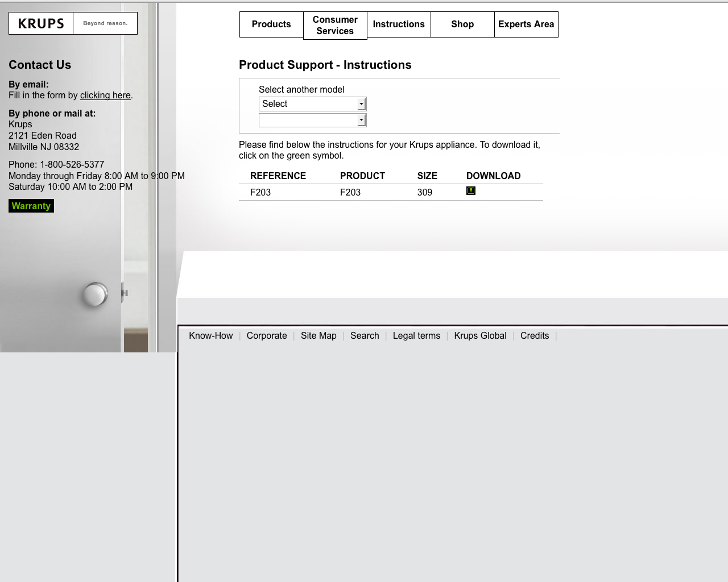Screen dimensions: 728x582
Task: Select the F203 reference cell
Action: point(260,193)
